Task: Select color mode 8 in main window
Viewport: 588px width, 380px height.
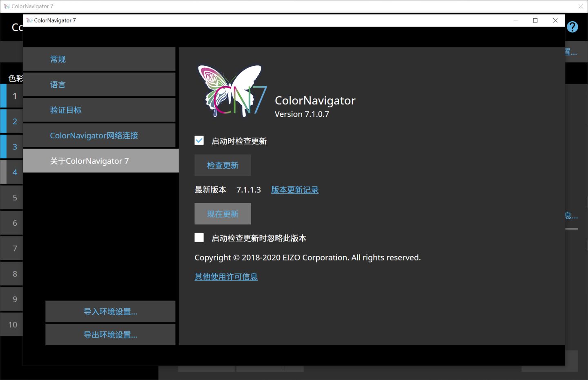Action: click(x=11, y=274)
